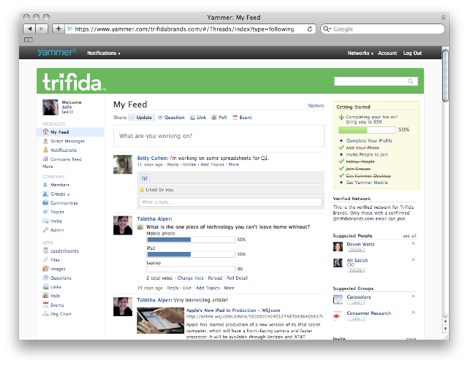Click the Change Vote poll link

[190, 278]
